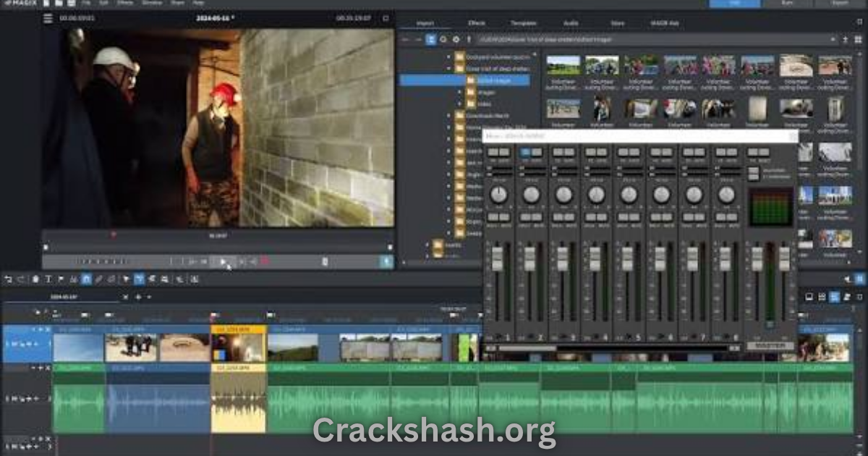Toggle Solo on mixer channel 5
The height and width of the screenshot is (456, 868).
click(622, 217)
